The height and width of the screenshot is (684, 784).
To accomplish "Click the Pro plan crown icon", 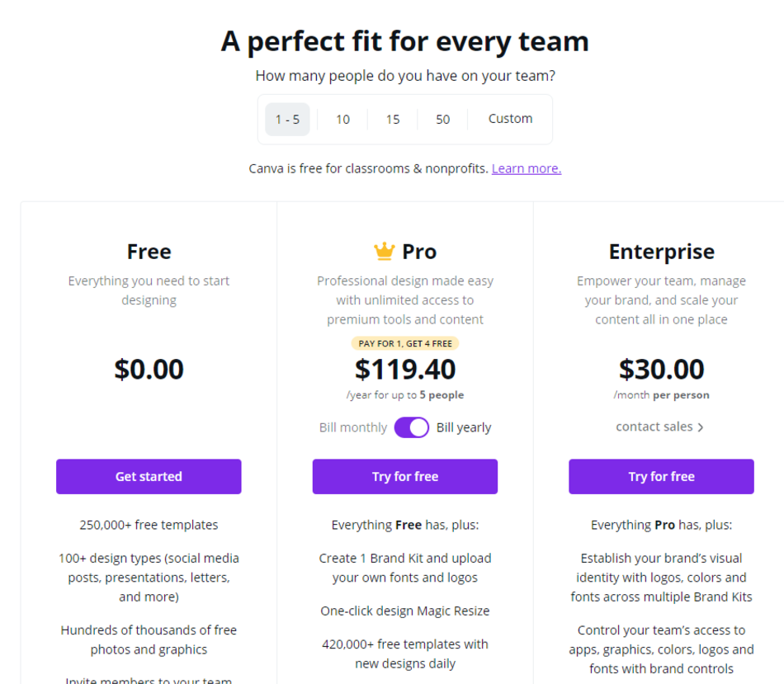I will (x=385, y=251).
